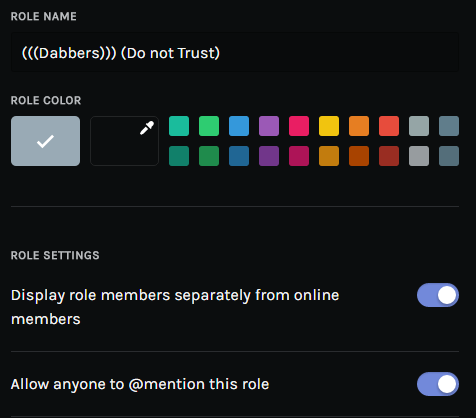Select the light blue color swatch
Image resolution: width=476 pixels, height=418 pixels.
coord(239,126)
